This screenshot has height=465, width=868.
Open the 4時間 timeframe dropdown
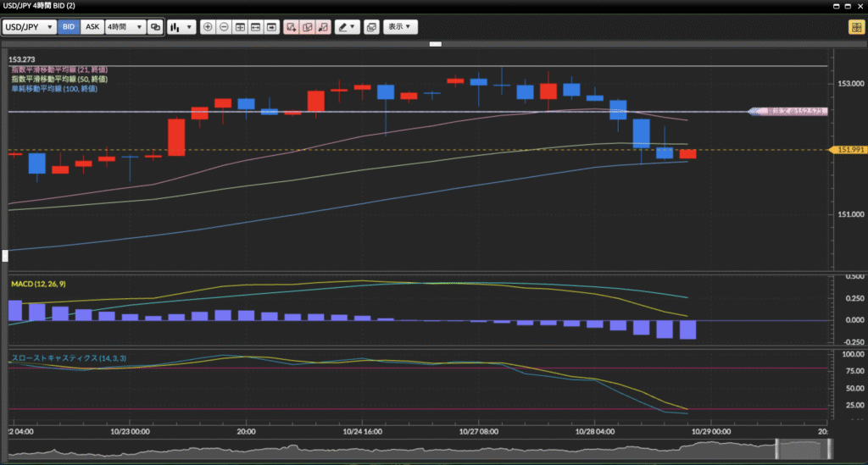click(125, 27)
